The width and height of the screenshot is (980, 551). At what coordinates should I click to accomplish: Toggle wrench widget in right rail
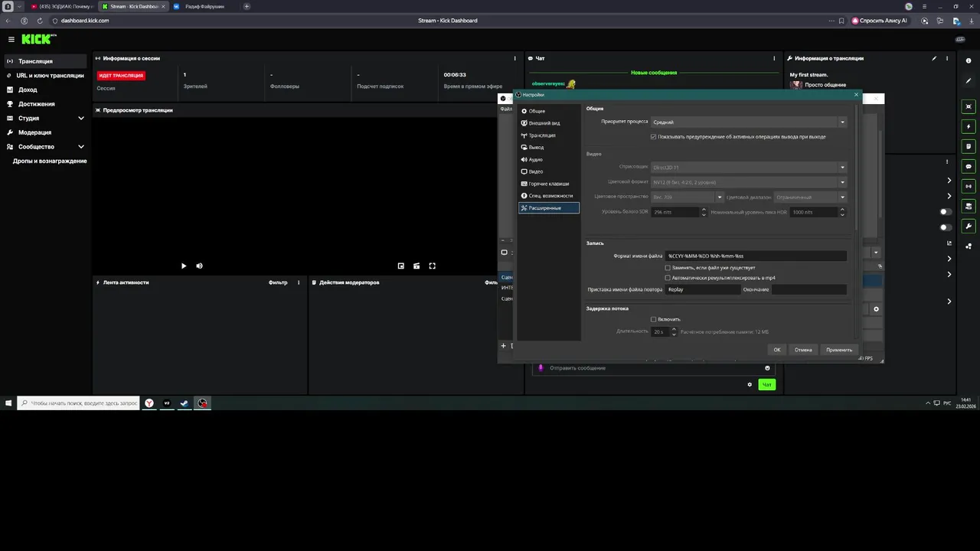point(969,226)
